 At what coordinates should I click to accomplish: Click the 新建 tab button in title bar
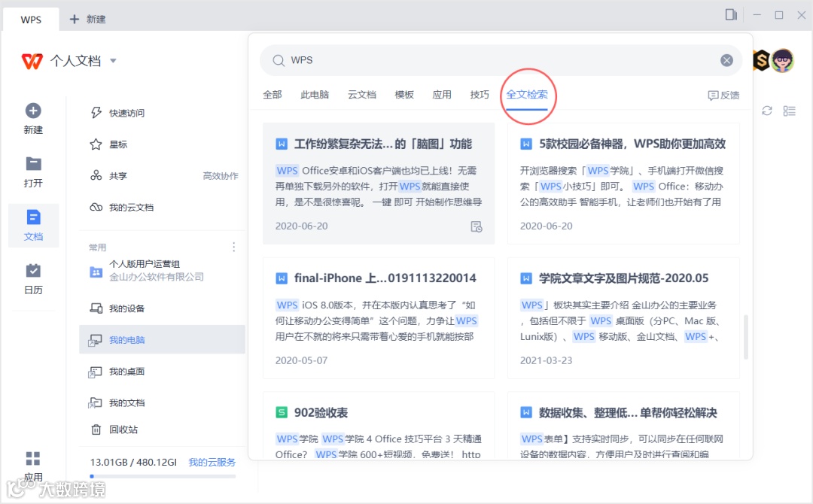tap(87, 19)
